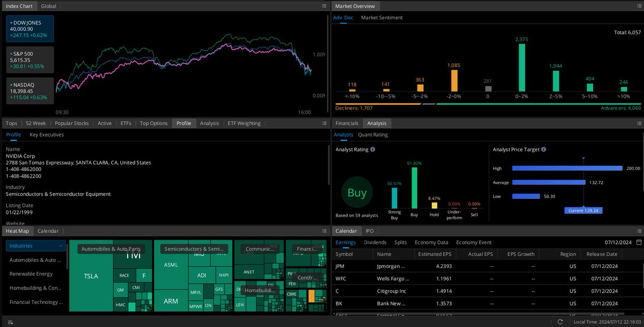Click the Buy rating bar at 61.02%

414,188
